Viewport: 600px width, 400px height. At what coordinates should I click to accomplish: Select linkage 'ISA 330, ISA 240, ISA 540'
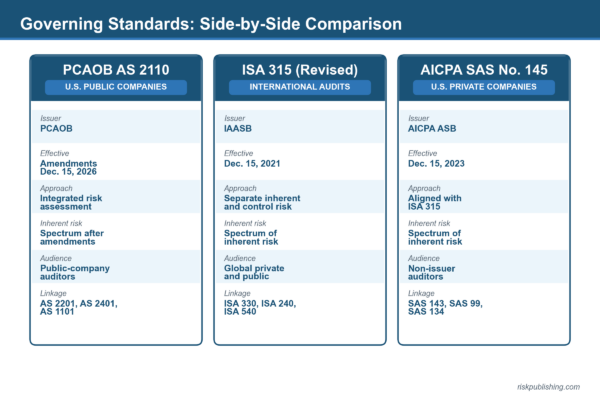pos(260,307)
